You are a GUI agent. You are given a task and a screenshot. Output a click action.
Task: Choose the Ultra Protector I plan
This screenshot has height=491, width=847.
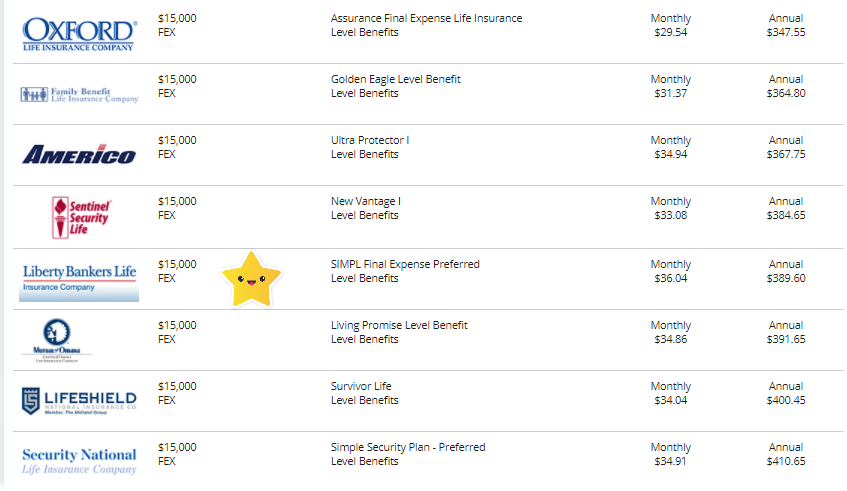click(370, 140)
